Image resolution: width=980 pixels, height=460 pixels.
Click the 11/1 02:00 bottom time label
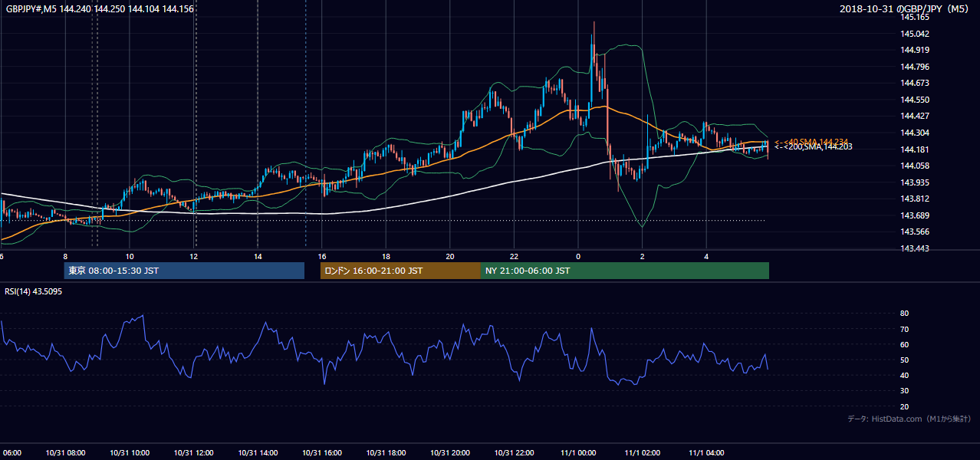642,453
